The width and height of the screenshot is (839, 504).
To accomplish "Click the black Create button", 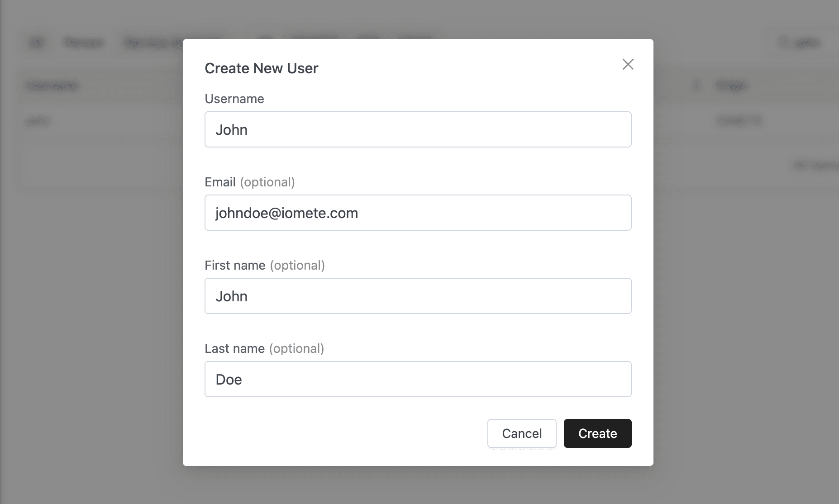I will click(x=597, y=433).
